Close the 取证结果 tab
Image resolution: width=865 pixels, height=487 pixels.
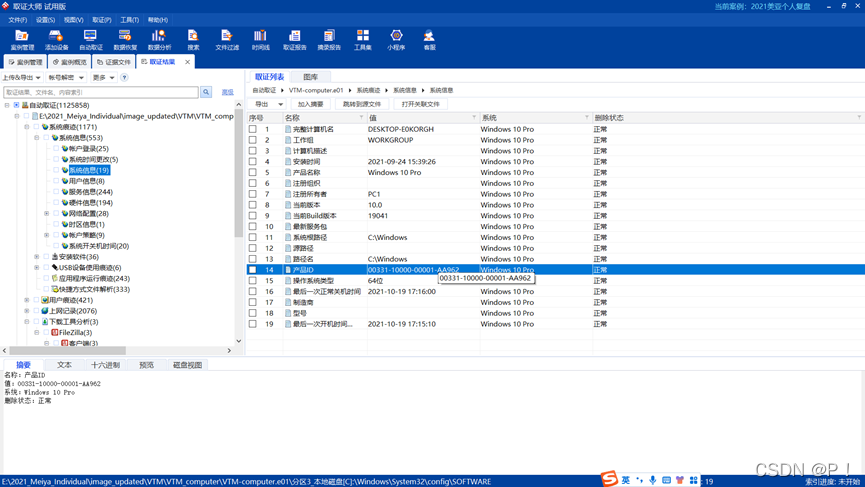pyautogui.click(x=188, y=62)
